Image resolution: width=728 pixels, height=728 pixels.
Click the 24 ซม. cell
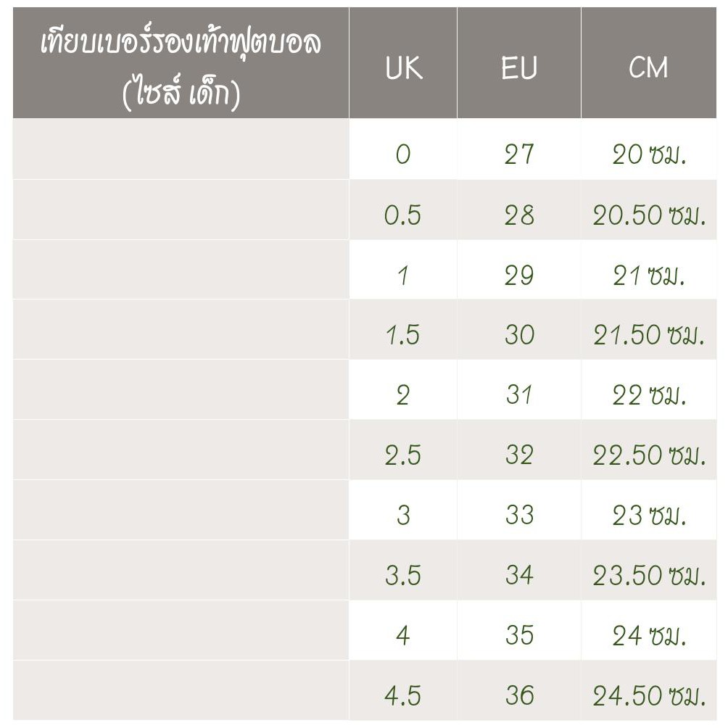click(x=648, y=636)
